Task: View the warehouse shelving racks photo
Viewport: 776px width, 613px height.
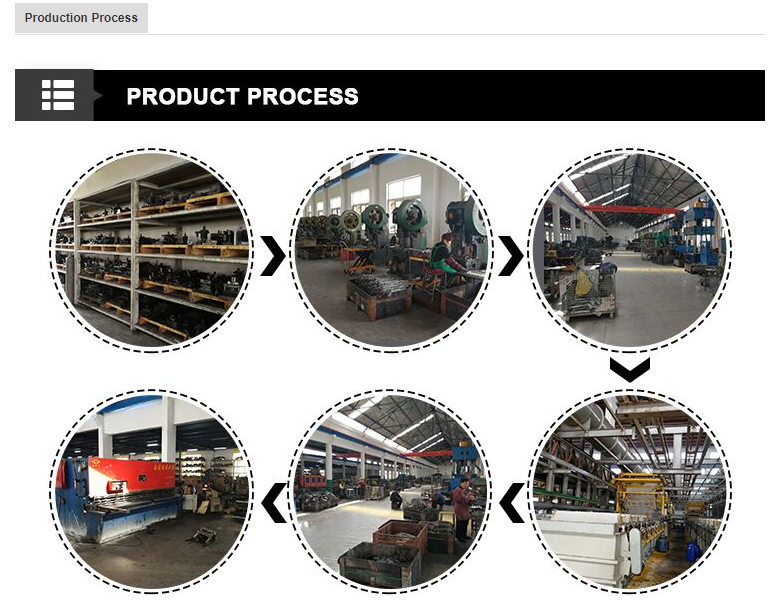Action: 151,250
